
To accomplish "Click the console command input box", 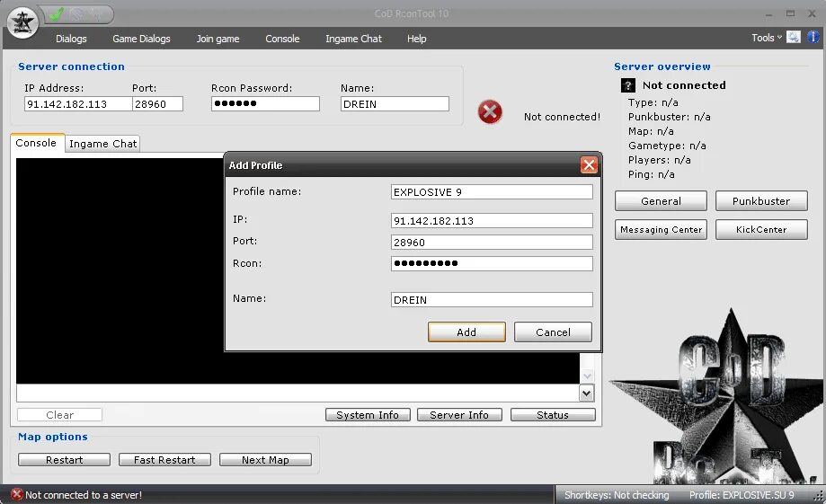I will click(298, 393).
